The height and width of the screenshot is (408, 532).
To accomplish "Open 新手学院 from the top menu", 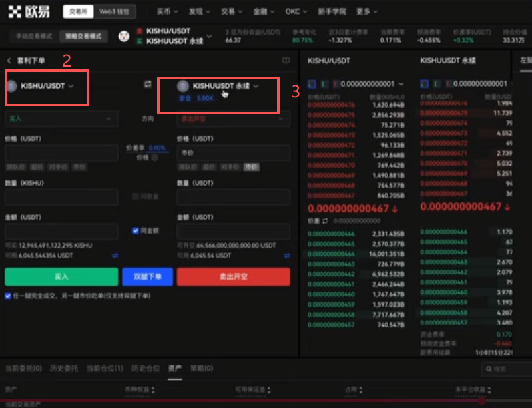I will [332, 12].
